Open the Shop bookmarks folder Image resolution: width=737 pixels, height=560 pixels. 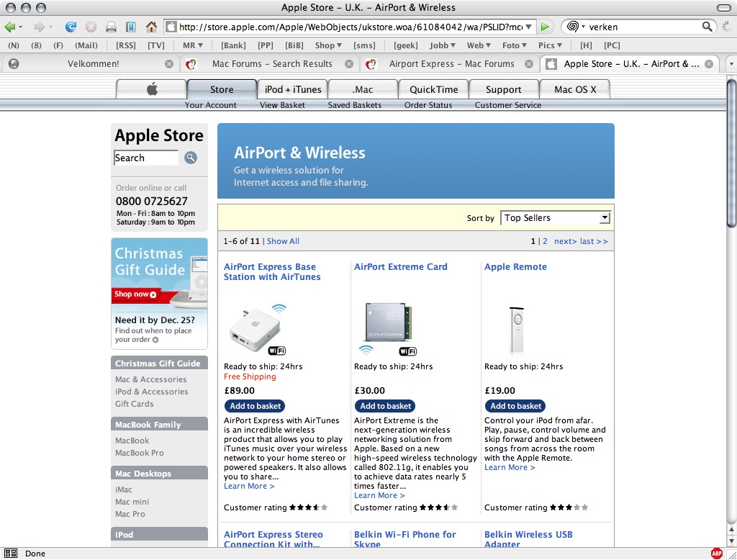click(x=328, y=45)
